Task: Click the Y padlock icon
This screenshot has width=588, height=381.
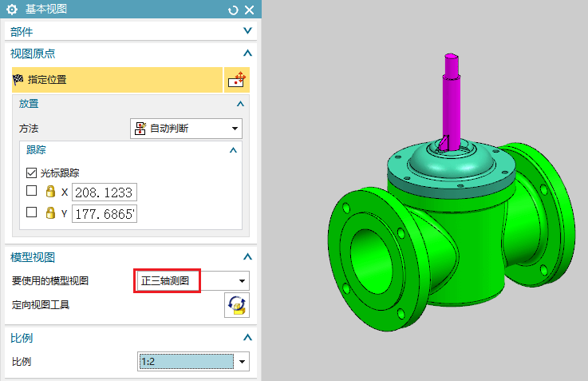Action: pyautogui.click(x=50, y=212)
